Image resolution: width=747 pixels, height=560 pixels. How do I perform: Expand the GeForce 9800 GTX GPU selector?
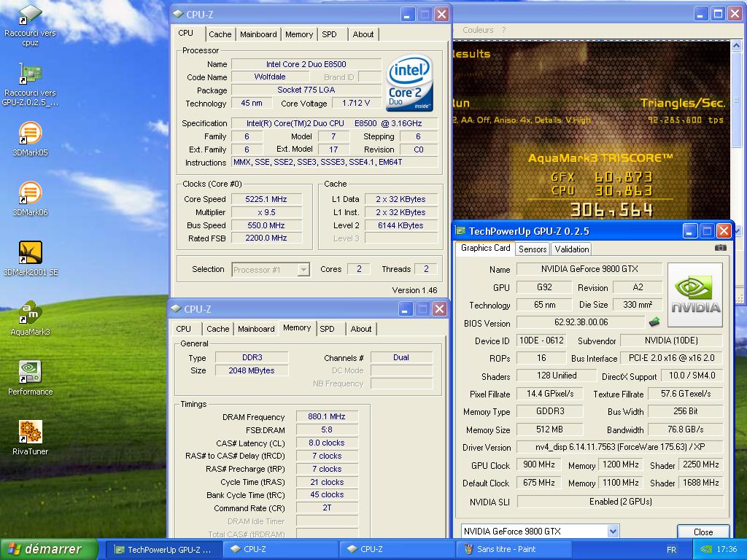tap(613, 531)
